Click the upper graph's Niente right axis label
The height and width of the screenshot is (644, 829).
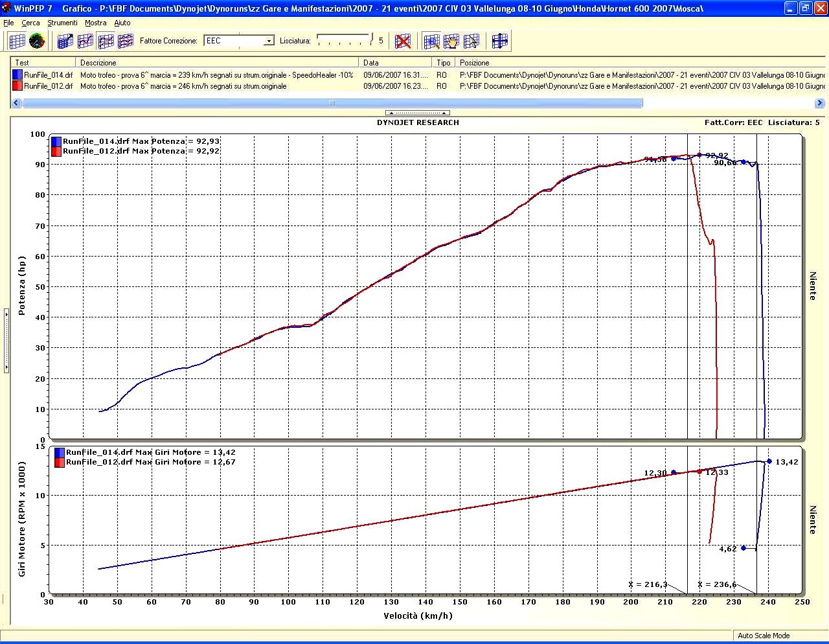(x=813, y=286)
